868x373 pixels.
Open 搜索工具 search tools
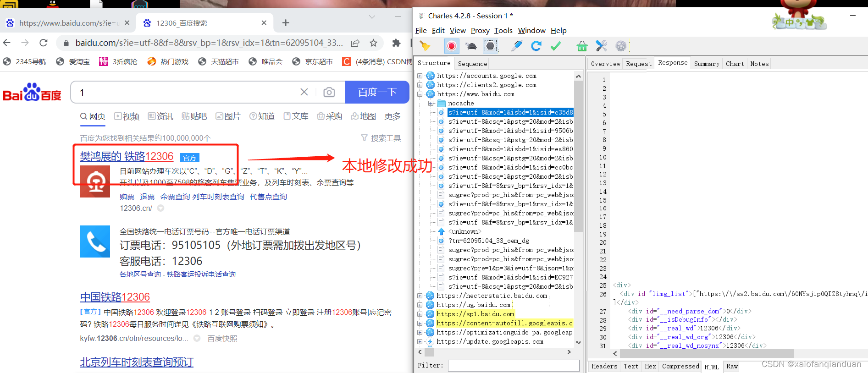click(381, 138)
